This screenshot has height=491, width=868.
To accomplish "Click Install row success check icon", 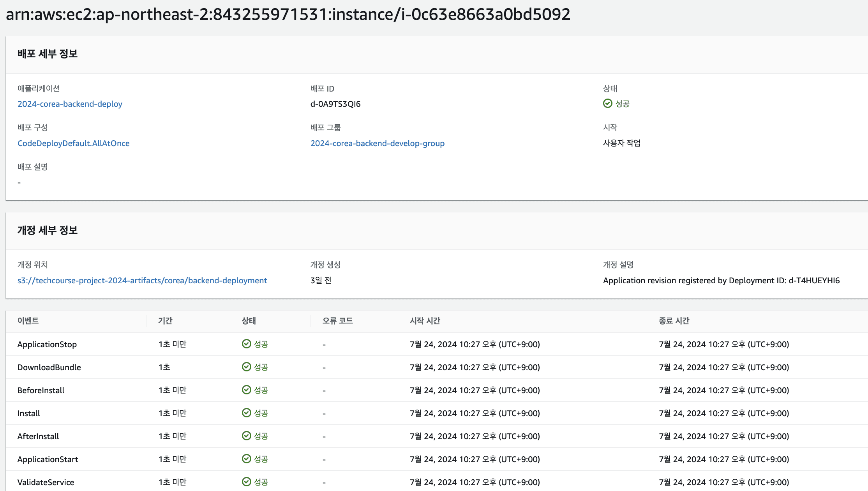I will (x=246, y=413).
